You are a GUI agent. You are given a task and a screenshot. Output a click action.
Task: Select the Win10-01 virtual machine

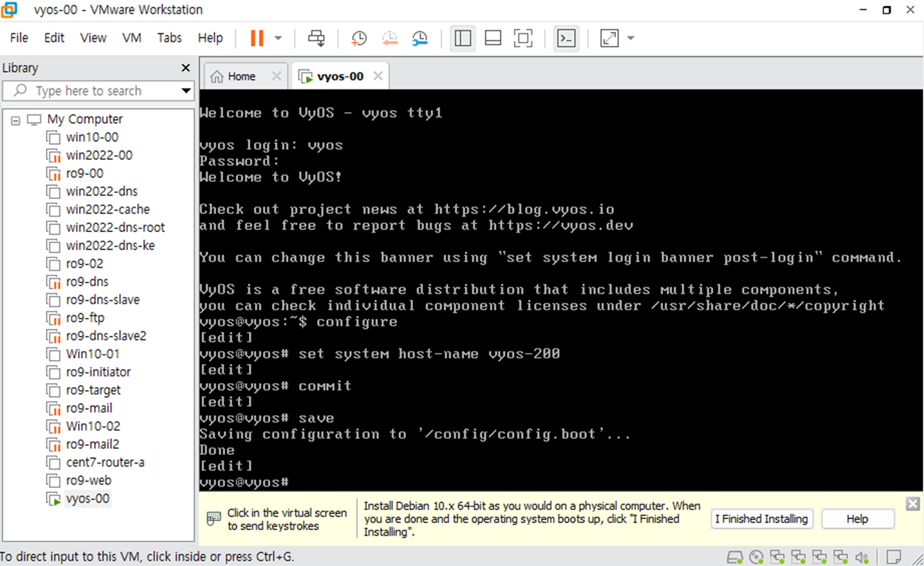pos(93,354)
